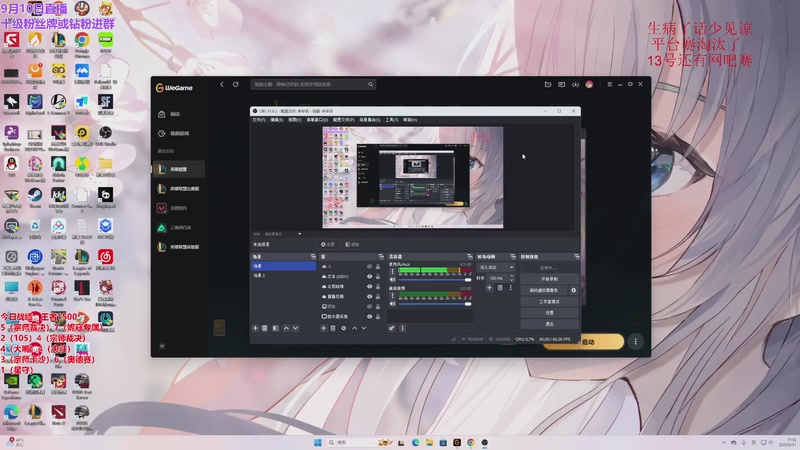Toggle lock on 文本 (GDI+) source
The height and width of the screenshot is (450, 800).
pyautogui.click(x=378, y=277)
